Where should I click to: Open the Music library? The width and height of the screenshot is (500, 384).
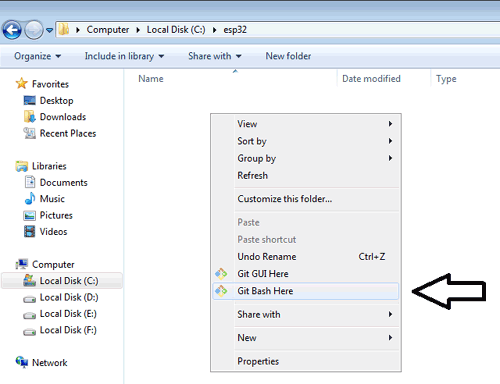(52, 199)
